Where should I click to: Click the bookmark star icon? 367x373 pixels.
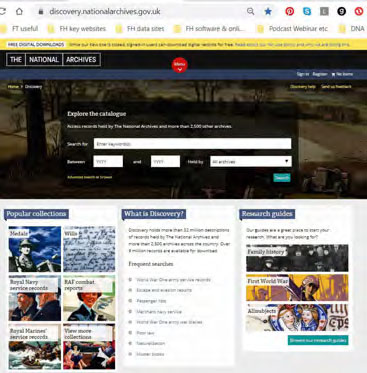coord(268,12)
